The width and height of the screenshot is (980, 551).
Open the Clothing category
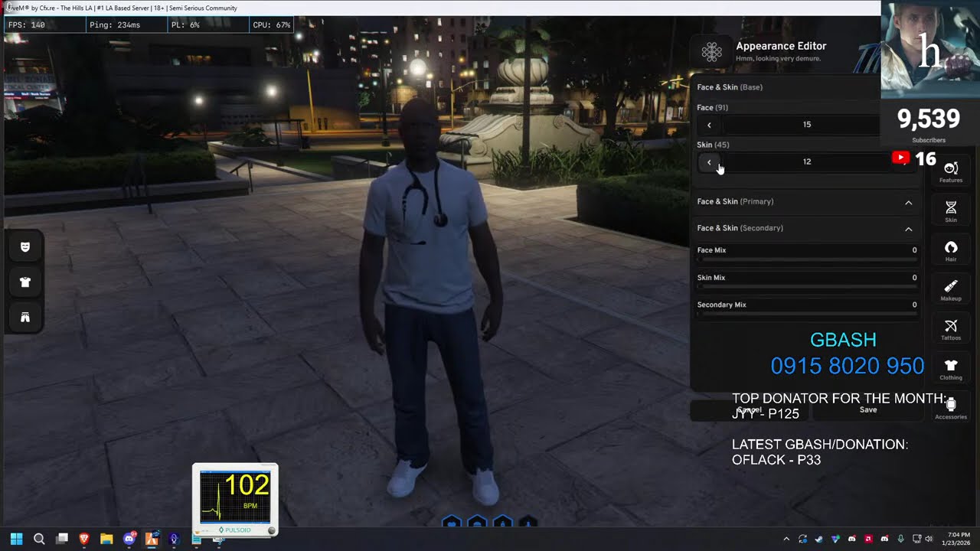pos(951,369)
